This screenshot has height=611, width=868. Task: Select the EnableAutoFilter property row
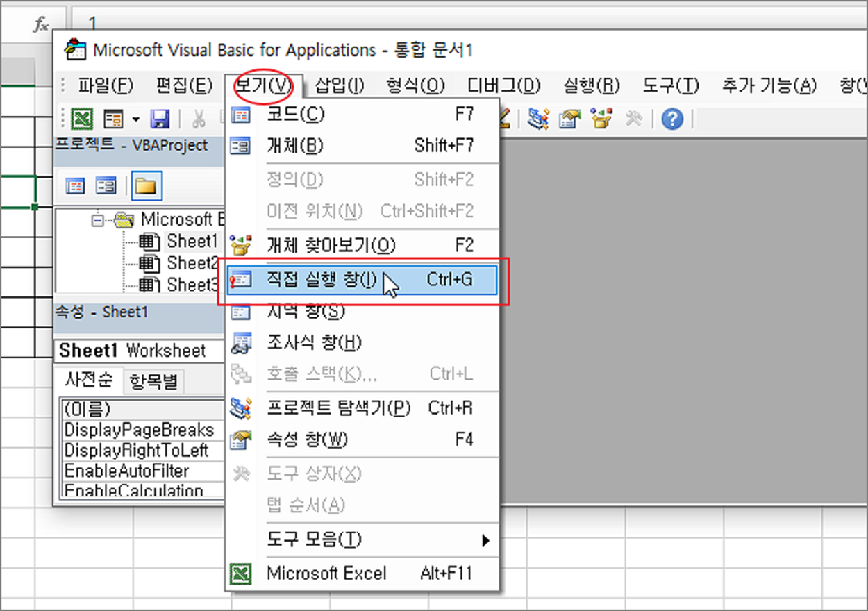[142, 471]
